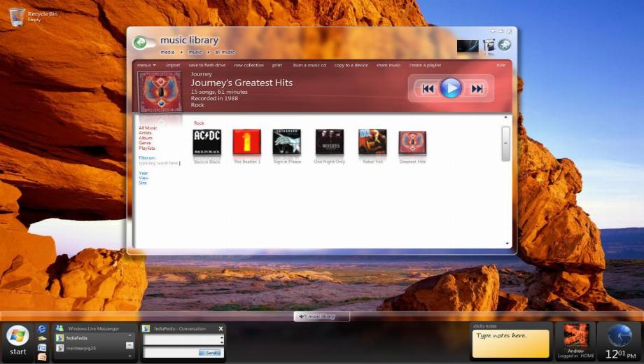Click the clock showing 12:01 PM
The image size is (644, 364).
coord(620,342)
